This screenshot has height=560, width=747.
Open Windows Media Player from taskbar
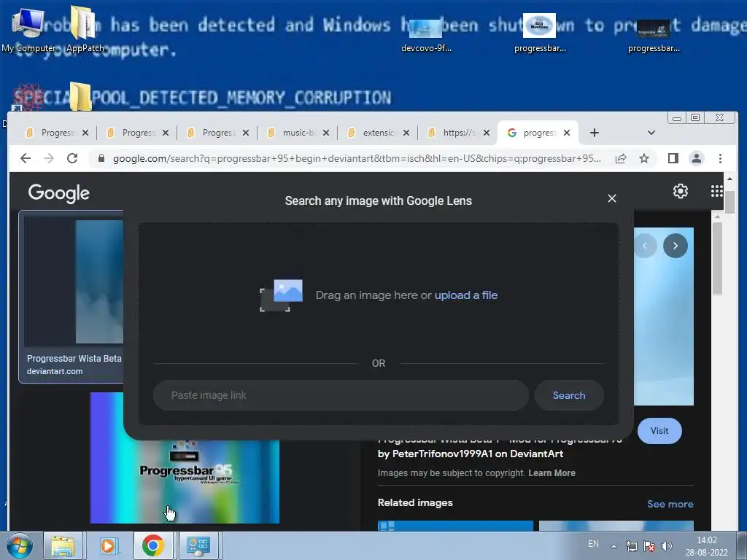108,545
